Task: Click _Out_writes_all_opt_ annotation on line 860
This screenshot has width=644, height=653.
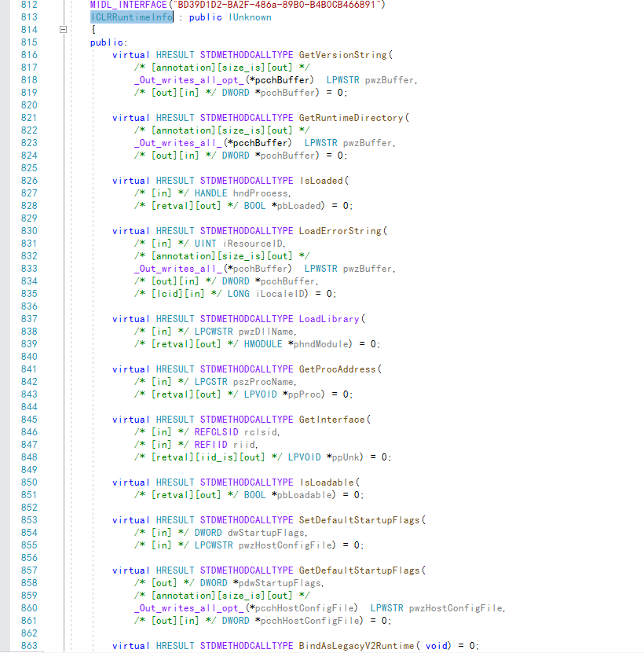Action: (x=189, y=608)
